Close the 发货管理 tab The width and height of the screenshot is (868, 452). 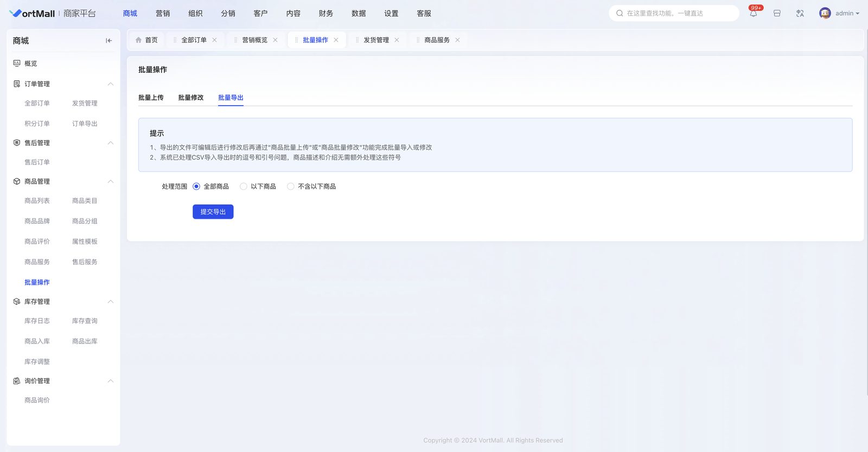pos(397,40)
